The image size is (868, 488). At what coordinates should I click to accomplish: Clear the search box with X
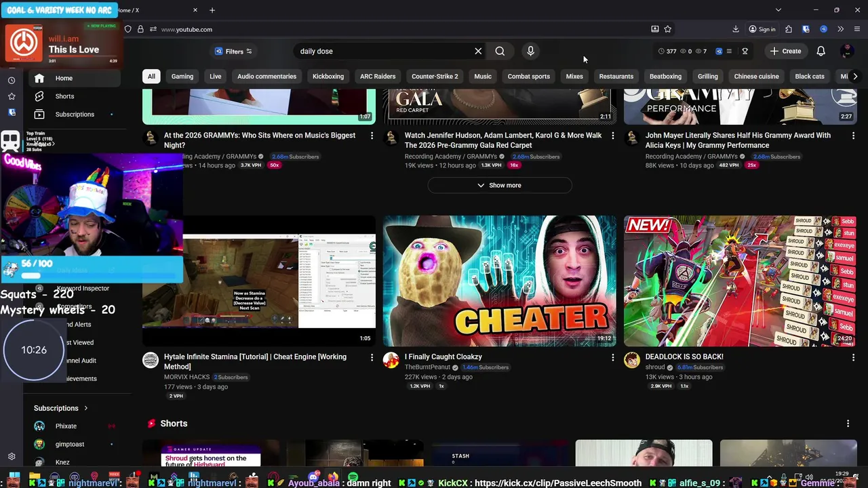coord(478,51)
